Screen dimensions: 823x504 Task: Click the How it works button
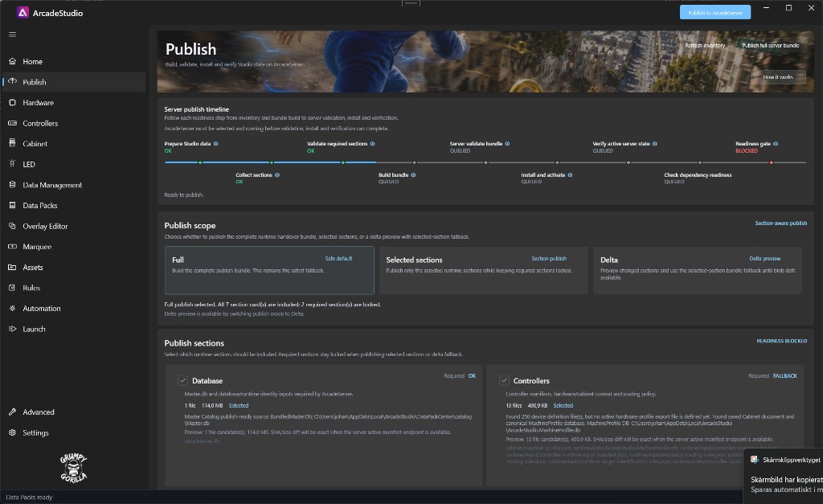pos(778,77)
